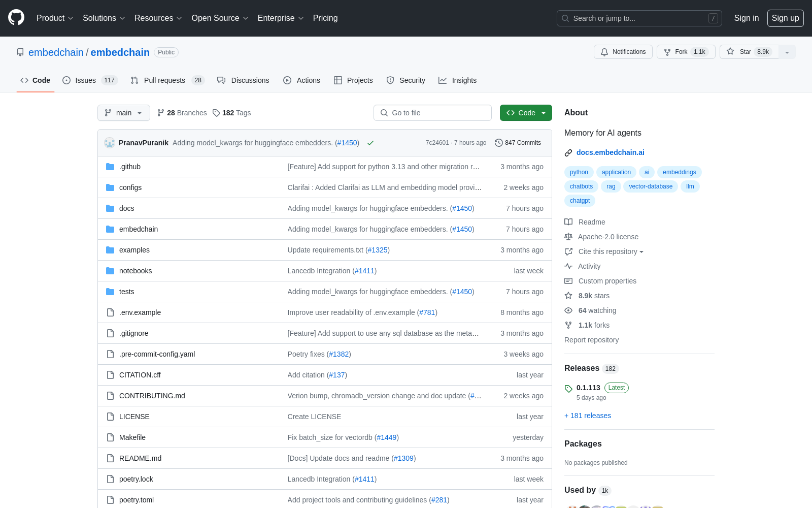This screenshot has height=508, width=812.
Task: Click Sign in
Action: point(747,18)
